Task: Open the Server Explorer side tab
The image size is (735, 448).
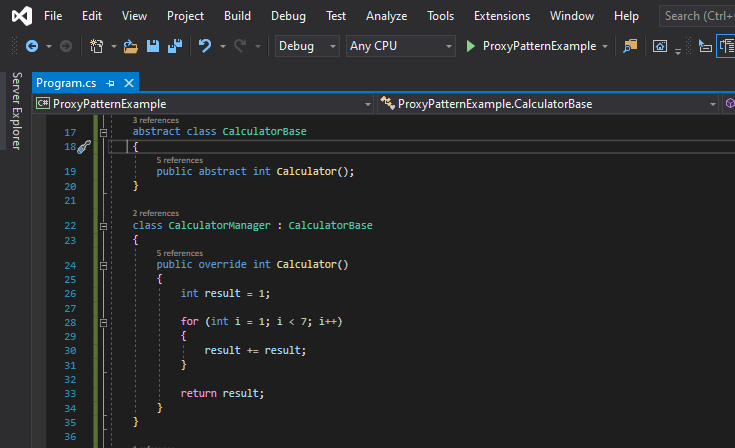Action: click(x=16, y=111)
